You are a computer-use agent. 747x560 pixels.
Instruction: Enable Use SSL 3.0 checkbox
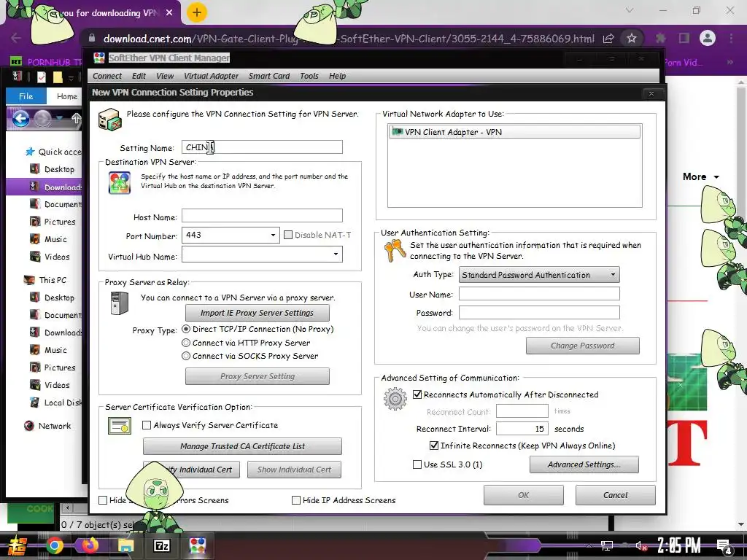[x=417, y=464]
